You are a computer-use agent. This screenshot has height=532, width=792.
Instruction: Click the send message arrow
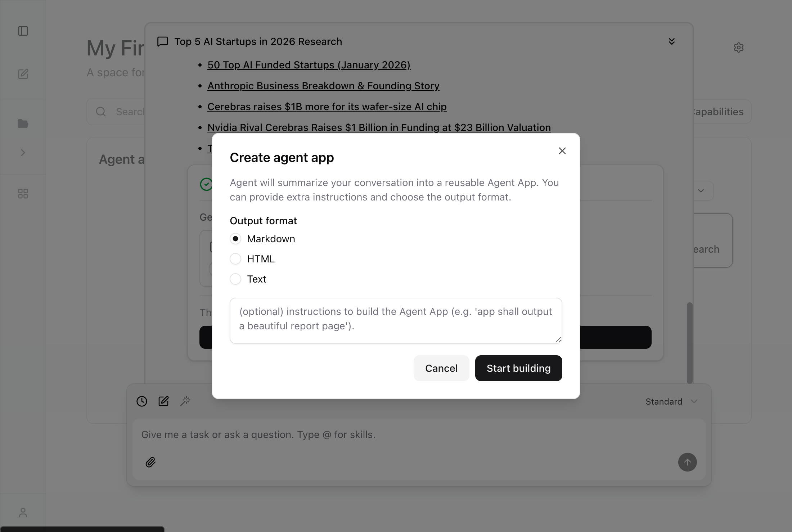(687, 462)
